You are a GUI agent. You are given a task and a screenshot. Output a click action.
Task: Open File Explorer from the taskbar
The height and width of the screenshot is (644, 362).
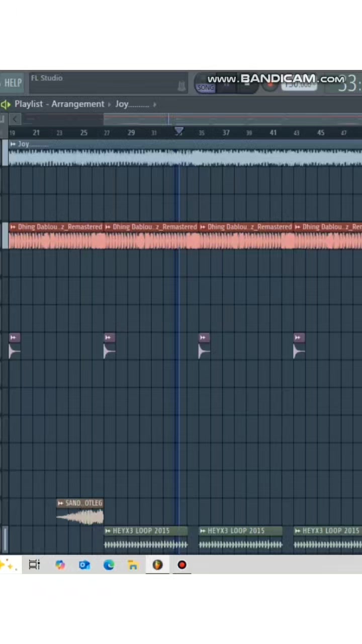[133, 565]
